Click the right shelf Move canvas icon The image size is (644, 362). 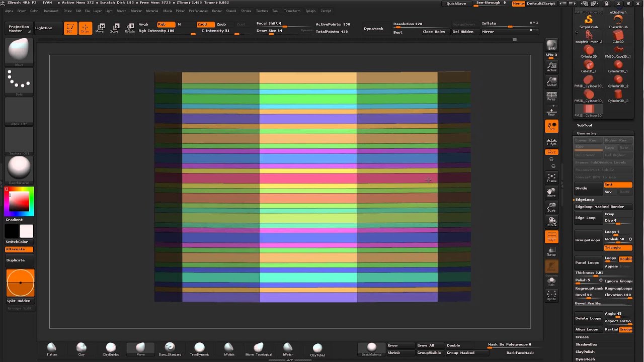(551, 192)
